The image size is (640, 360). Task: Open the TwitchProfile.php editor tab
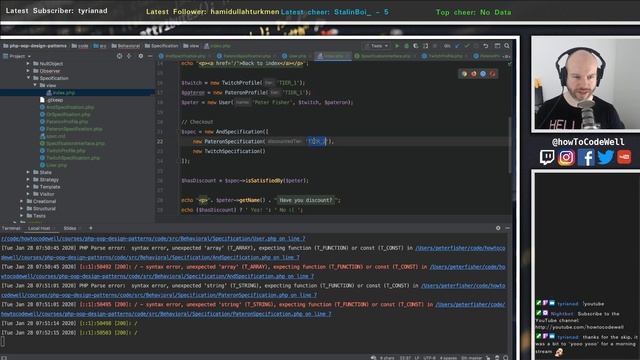click(x=445, y=56)
